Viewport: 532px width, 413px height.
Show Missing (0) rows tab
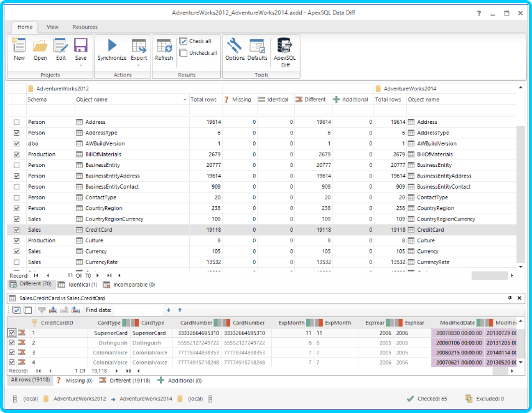tap(75, 381)
